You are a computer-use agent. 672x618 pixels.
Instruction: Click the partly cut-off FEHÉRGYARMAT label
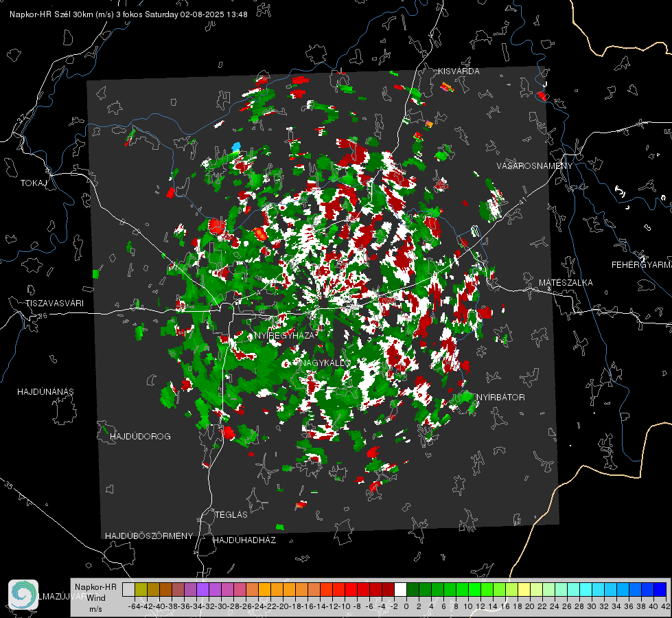642,265
